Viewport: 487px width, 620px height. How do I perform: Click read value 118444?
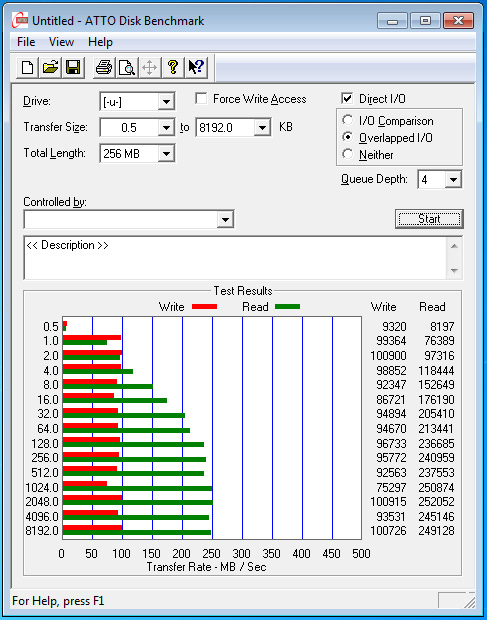pos(436,371)
